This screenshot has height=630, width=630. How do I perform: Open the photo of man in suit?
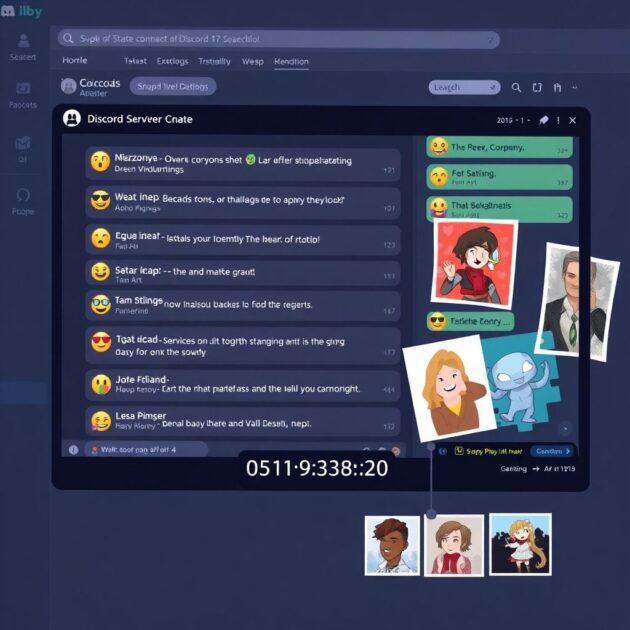(576, 301)
